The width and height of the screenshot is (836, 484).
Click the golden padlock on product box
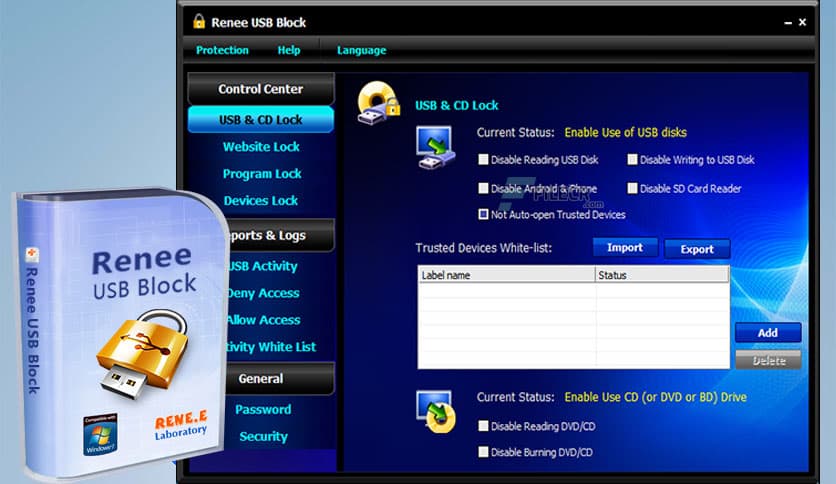[142, 354]
